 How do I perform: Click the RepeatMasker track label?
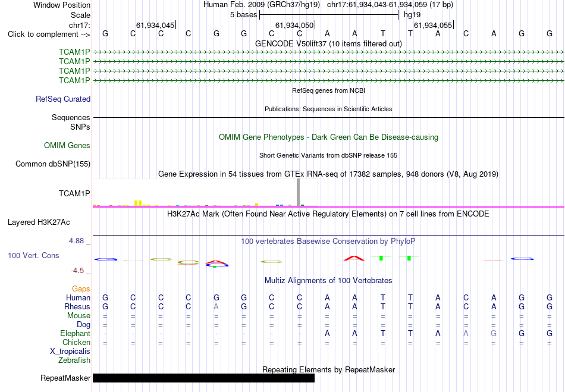click(x=65, y=378)
